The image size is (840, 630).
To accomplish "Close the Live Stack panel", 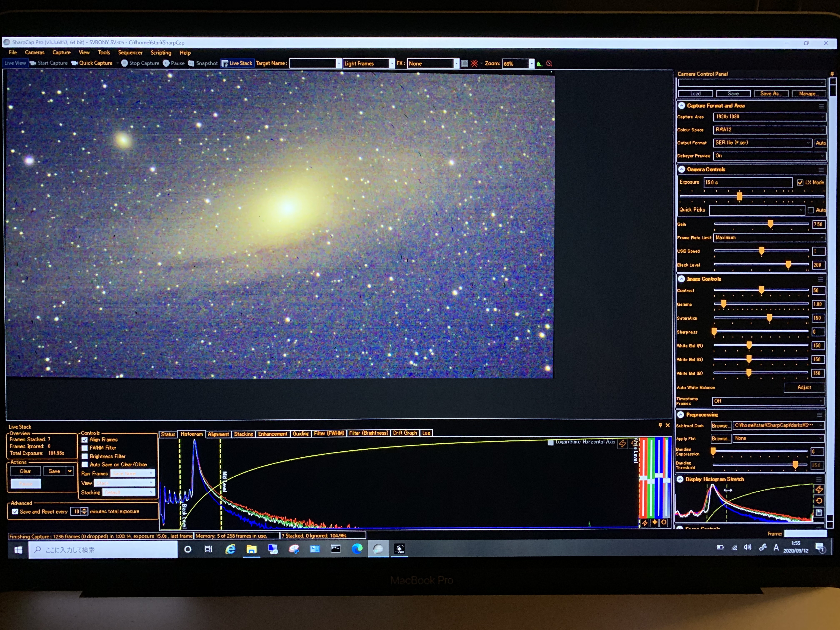I will coord(667,425).
